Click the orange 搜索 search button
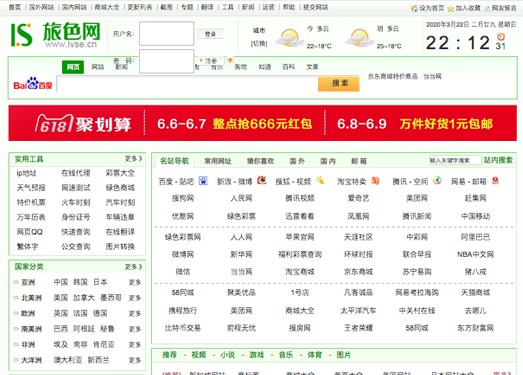This screenshot has height=375, width=523. [x=339, y=83]
